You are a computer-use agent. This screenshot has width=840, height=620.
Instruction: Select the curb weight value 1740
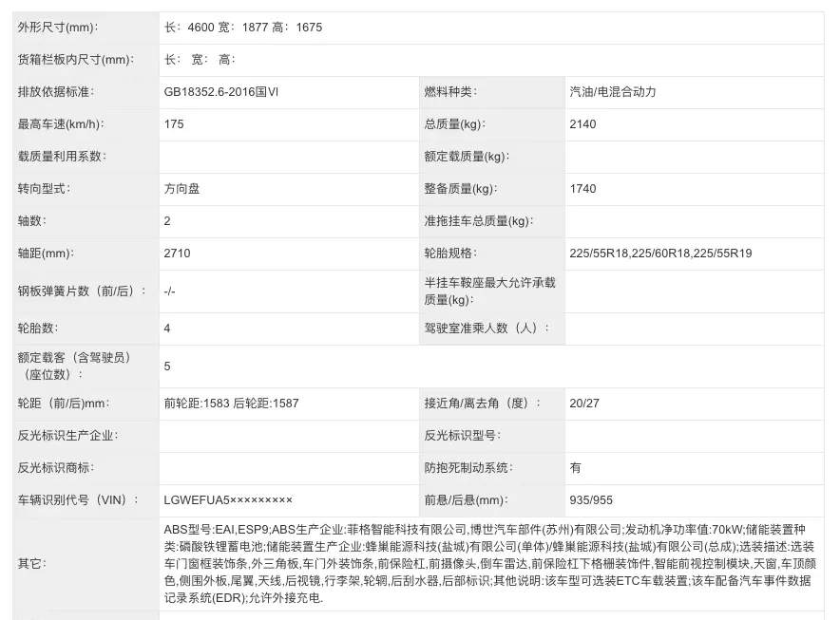(x=582, y=188)
